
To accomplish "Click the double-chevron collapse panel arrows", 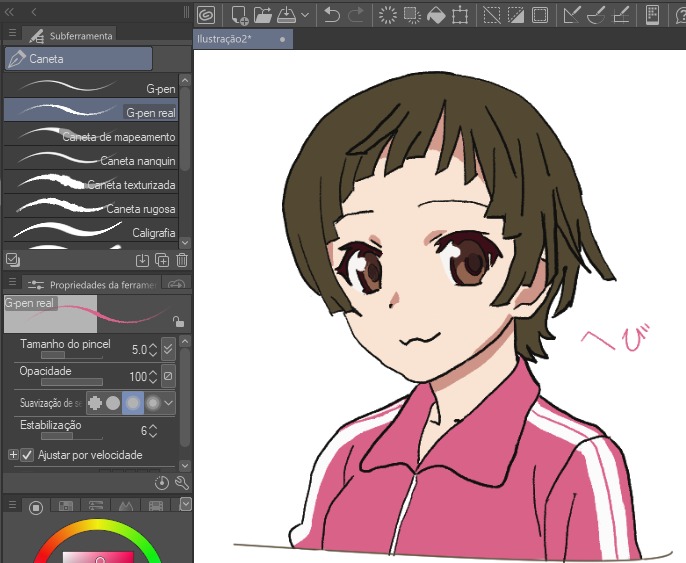I will [9, 12].
